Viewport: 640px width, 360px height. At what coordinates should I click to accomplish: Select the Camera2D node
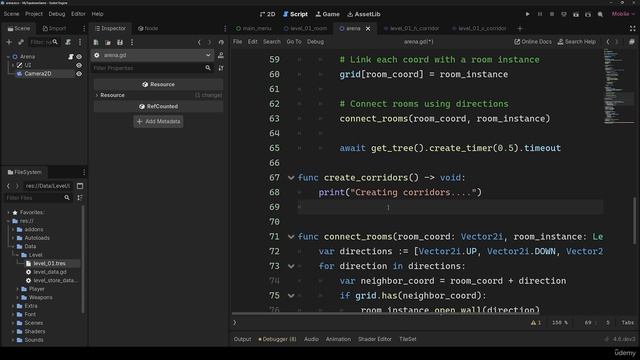tap(38, 74)
